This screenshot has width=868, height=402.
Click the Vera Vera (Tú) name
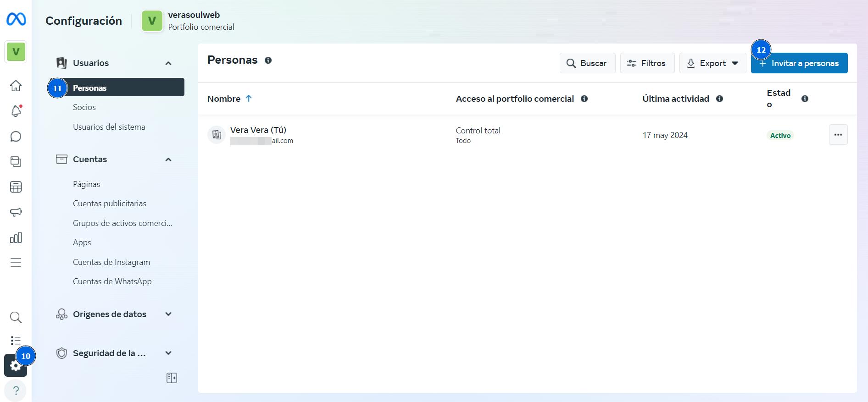258,130
